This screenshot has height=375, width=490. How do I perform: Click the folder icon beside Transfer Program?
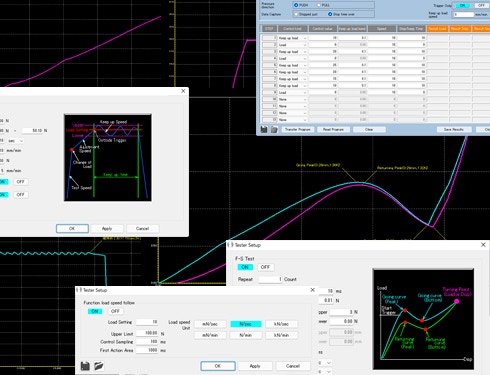pos(274,129)
